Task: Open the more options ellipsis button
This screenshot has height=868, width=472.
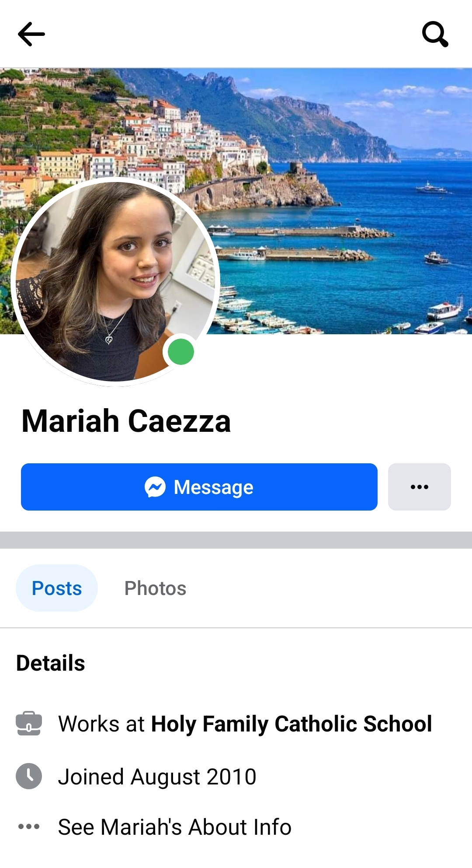Action: coord(420,487)
